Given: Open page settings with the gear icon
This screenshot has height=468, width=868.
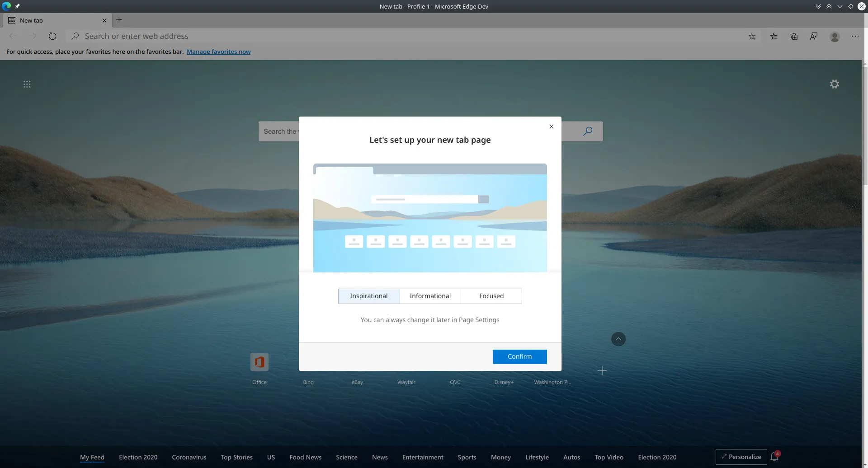Looking at the screenshot, I should point(834,84).
